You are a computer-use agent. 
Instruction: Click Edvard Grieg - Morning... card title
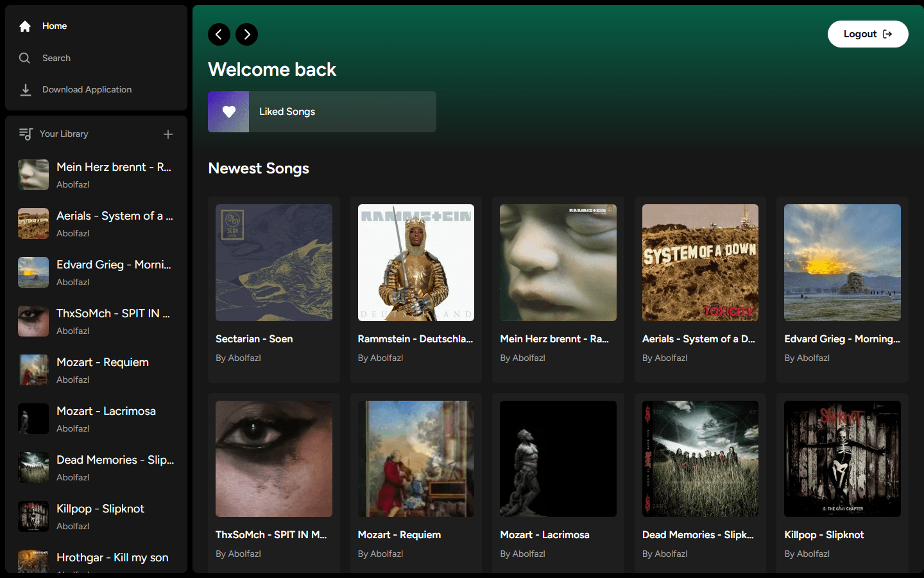coord(842,339)
